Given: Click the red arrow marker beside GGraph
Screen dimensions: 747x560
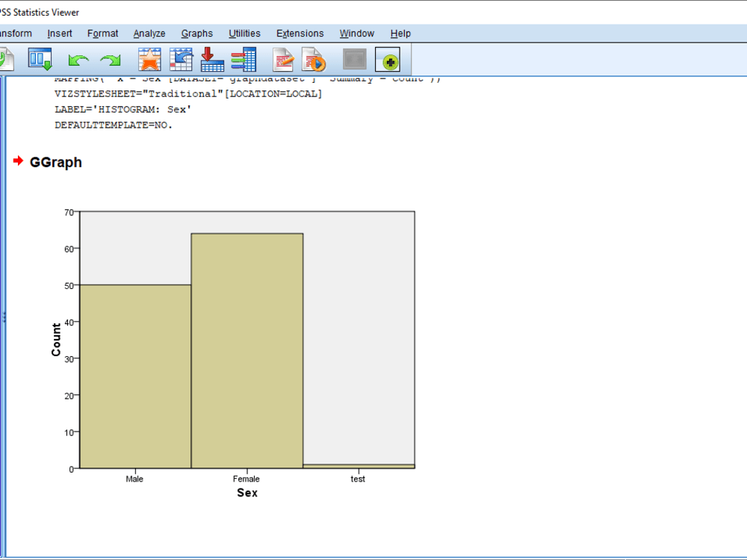Looking at the screenshot, I should pos(17,161).
